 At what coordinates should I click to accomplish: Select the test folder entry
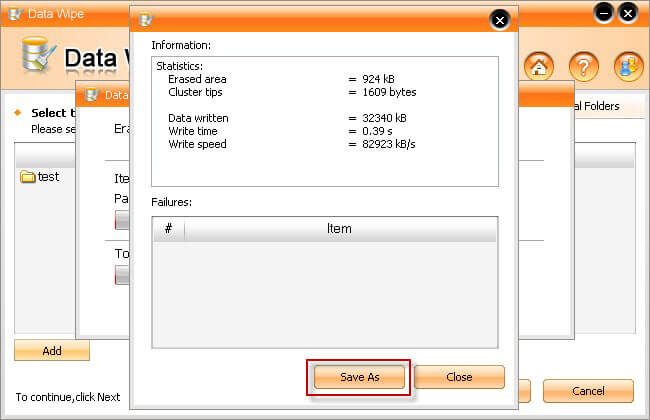pyautogui.click(x=40, y=177)
